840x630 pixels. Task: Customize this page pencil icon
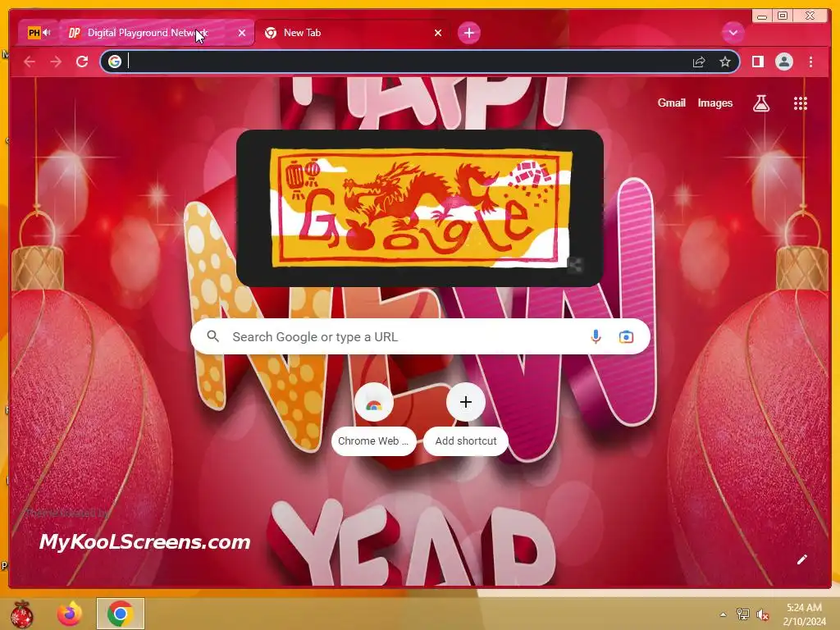click(x=801, y=559)
